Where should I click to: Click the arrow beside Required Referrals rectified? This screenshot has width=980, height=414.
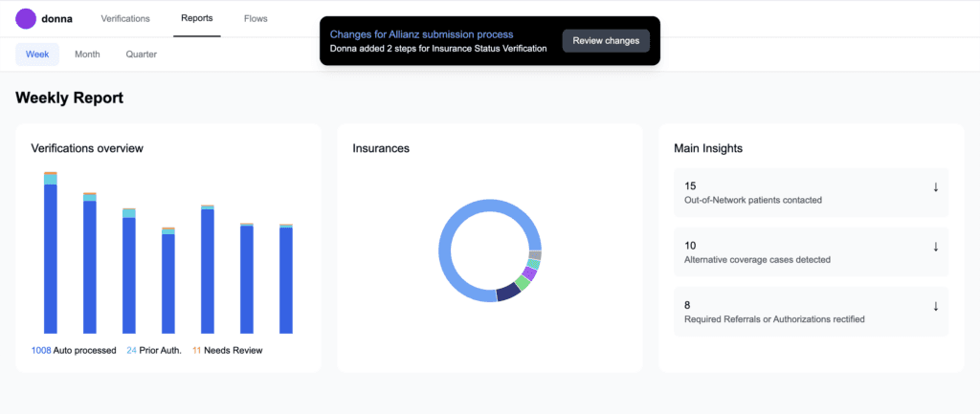click(x=935, y=306)
